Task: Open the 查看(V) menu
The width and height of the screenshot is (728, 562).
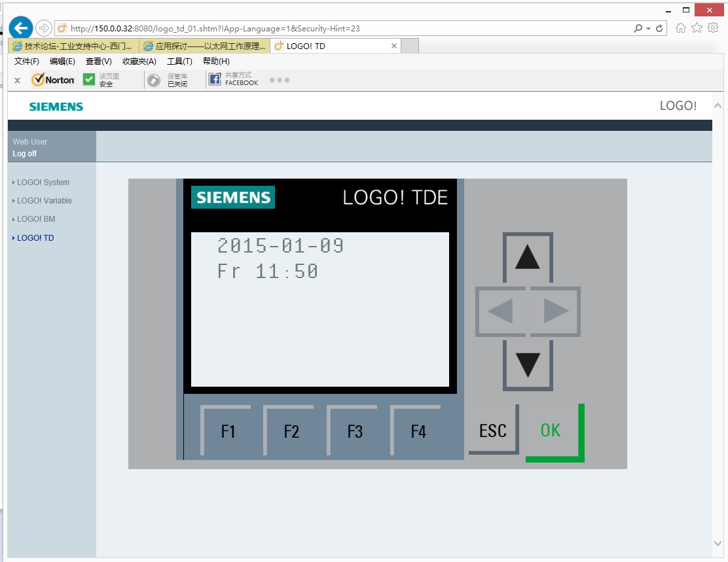Action: pyautogui.click(x=98, y=61)
